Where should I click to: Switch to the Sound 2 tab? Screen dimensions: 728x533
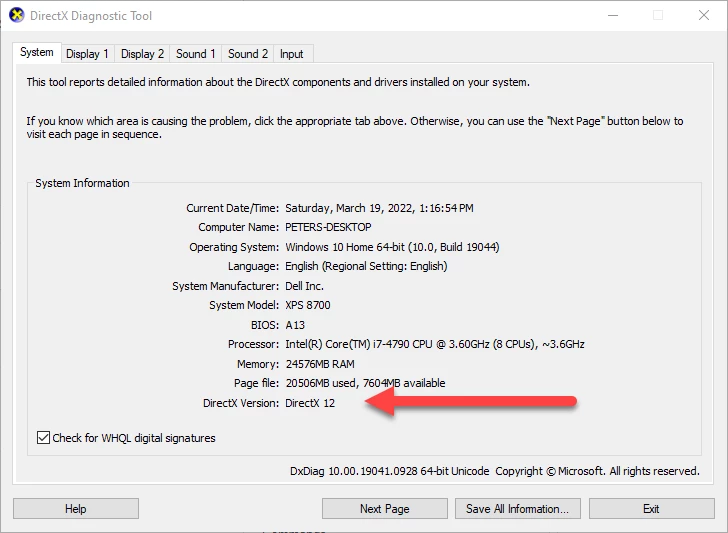click(x=247, y=54)
